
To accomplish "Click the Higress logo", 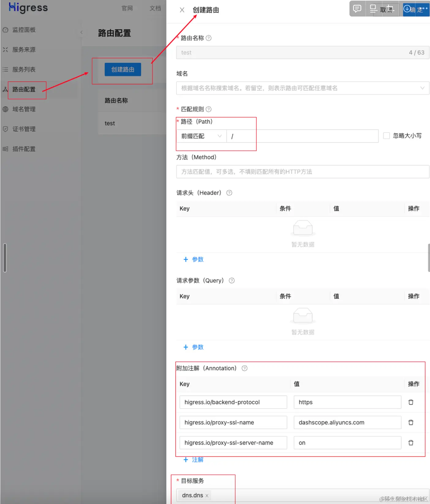I will pyautogui.click(x=28, y=7).
